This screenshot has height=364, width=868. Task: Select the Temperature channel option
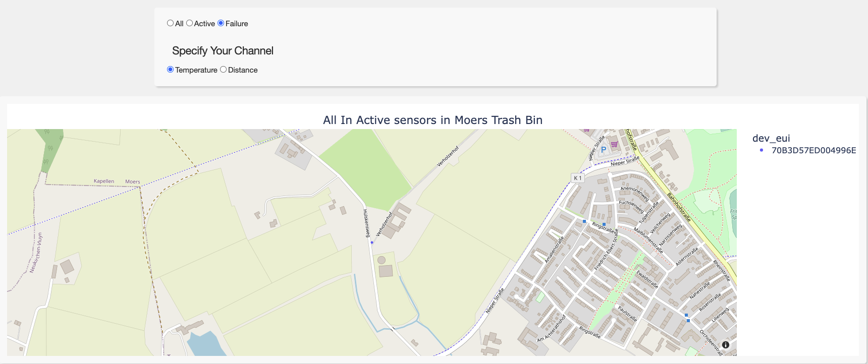tap(170, 70)
